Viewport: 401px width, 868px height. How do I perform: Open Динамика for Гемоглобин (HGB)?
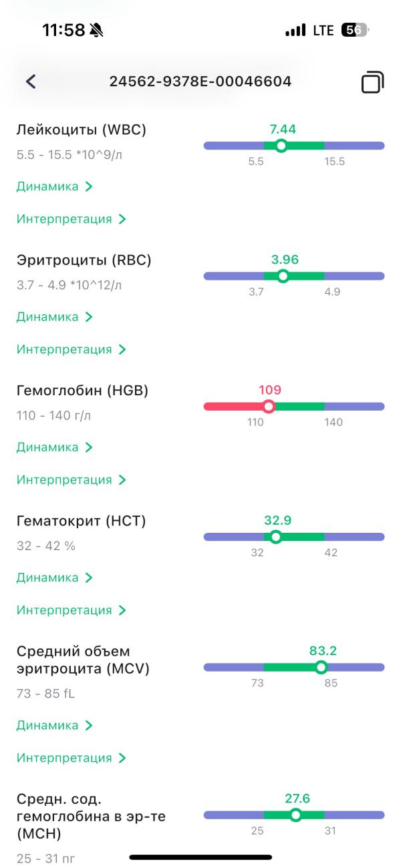point(54,447)
